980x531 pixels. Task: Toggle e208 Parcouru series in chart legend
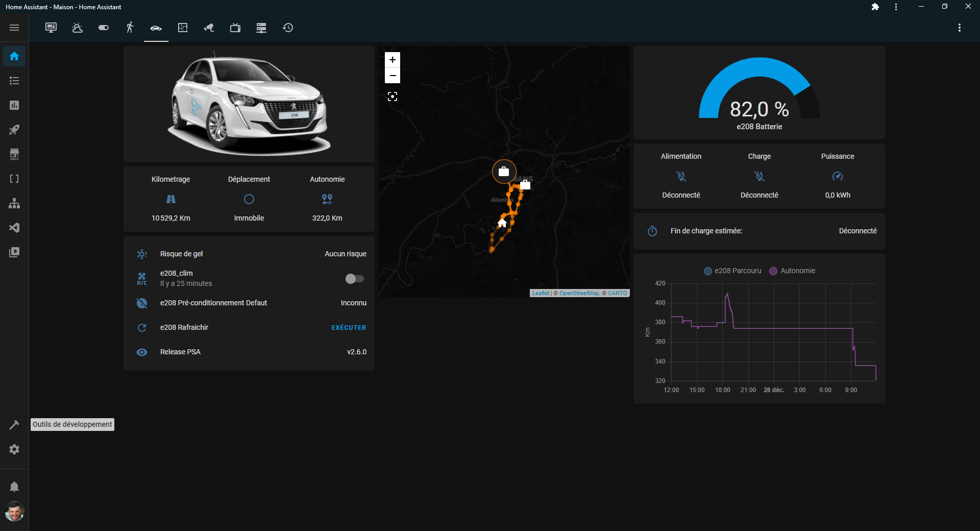(x=732, y=271)
